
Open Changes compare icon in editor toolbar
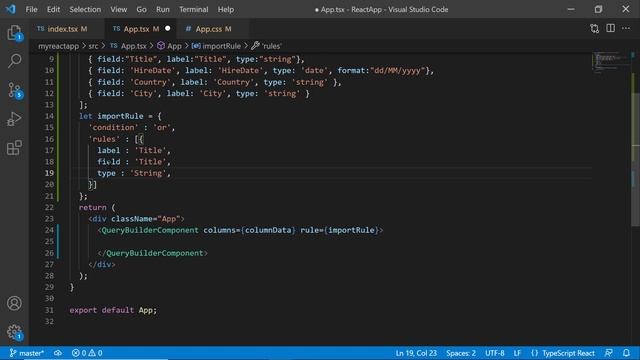pyautogui.click(x=595, y=29)
